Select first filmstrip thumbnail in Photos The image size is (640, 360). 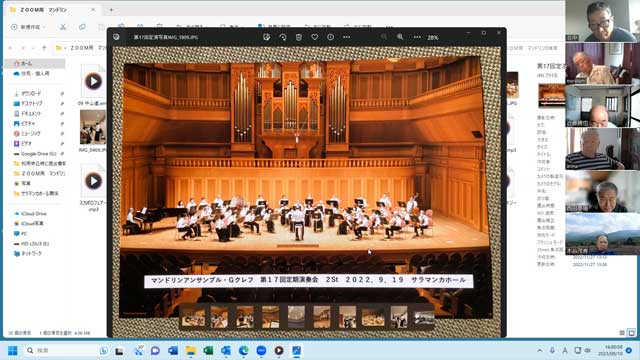[193, 317]
